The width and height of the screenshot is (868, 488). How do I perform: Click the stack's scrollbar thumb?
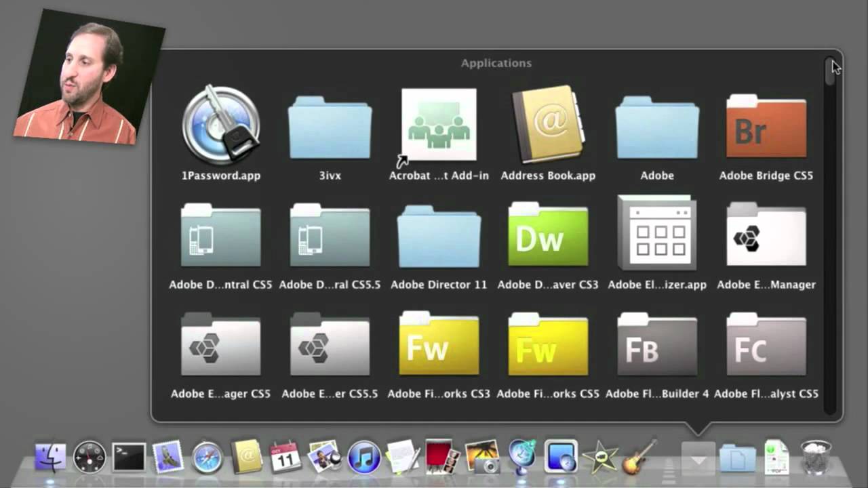pyautogui.click(x=830, y=71)
